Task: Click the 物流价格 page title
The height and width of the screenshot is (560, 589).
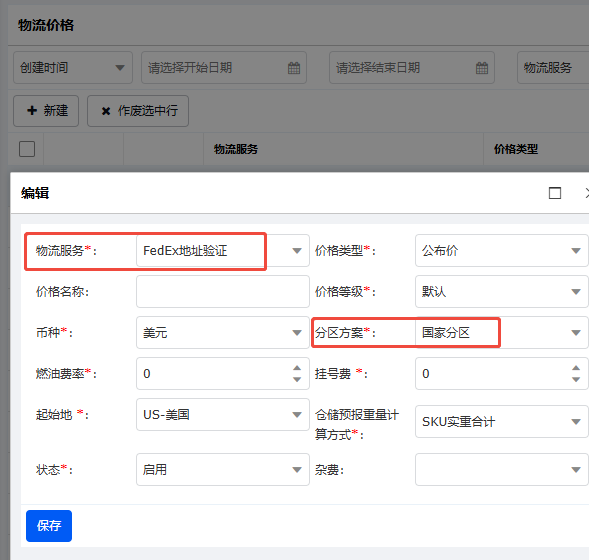Action: [46, 25]
